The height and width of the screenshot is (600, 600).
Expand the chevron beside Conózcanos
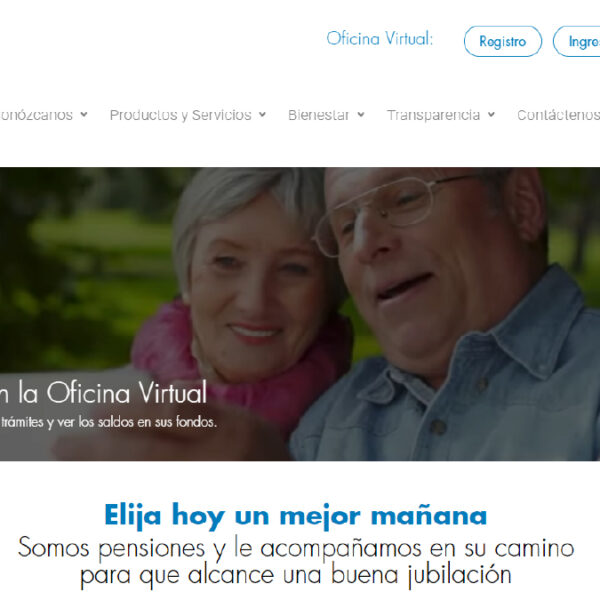click(84, 114)
